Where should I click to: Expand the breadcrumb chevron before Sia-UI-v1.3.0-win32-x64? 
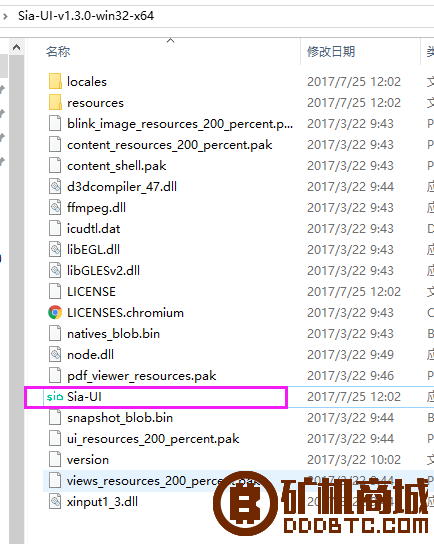pyautogui.click(x=5, y=16)
